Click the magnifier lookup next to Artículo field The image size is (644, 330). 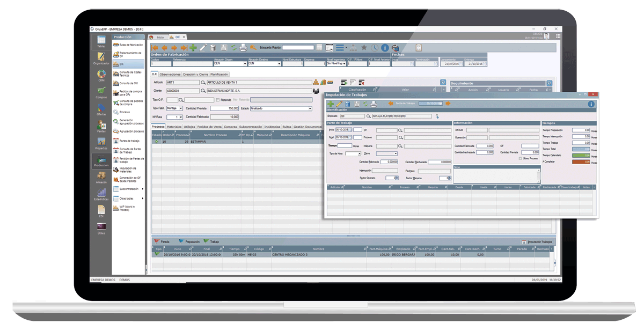(x=203, y=83)
